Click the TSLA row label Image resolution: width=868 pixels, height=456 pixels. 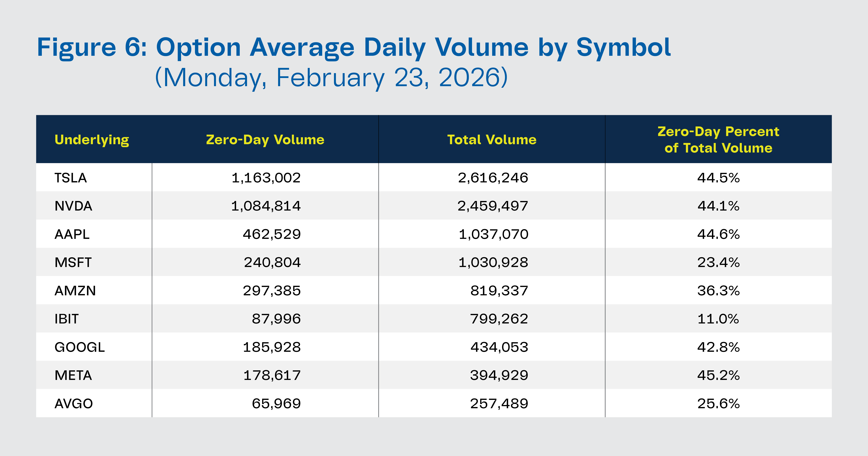coord(71,178)
